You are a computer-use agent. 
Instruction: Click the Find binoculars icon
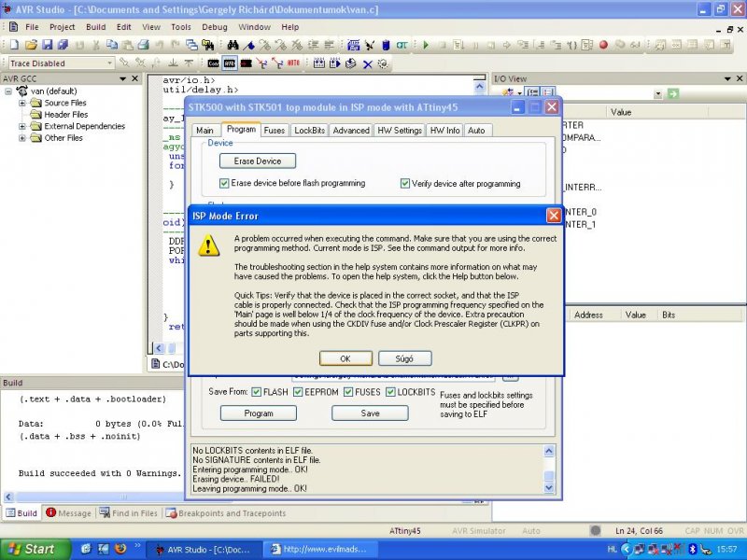tap(233, 45)
